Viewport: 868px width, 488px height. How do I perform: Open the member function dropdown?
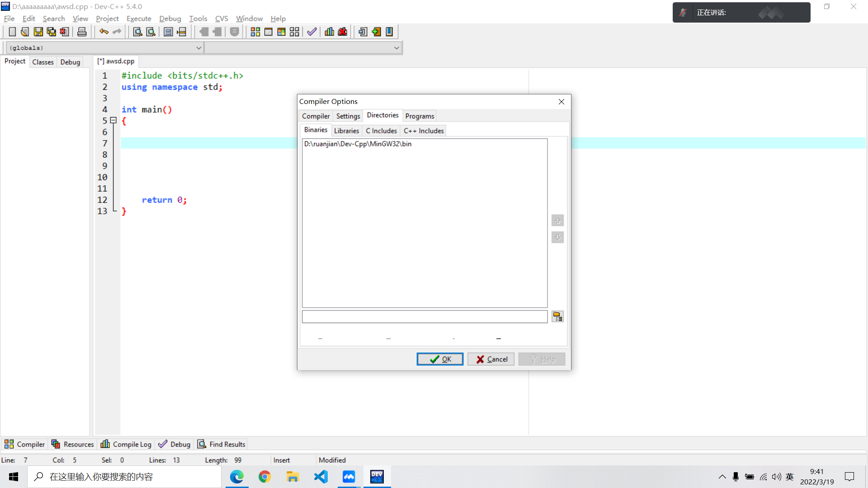[x=396, y=47]
